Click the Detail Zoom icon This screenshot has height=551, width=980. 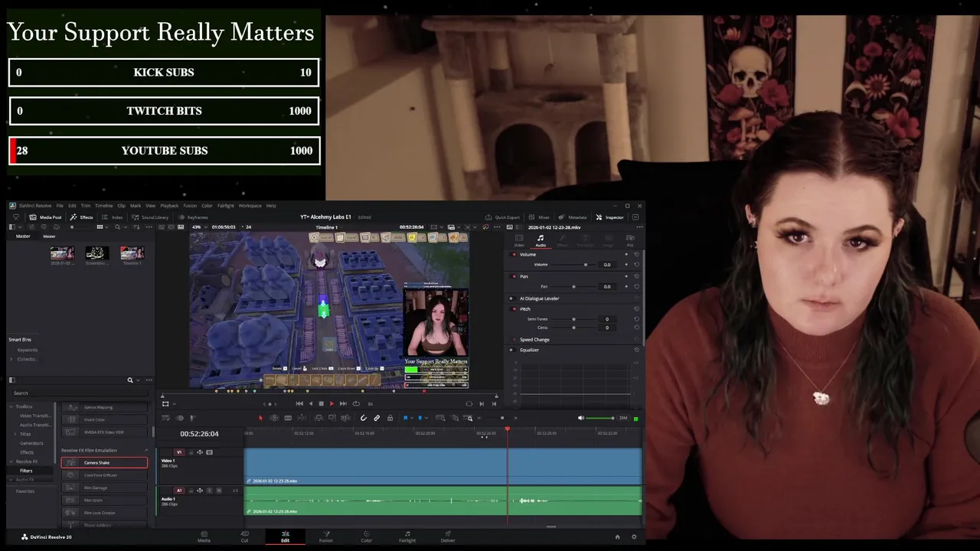(456, 418)
